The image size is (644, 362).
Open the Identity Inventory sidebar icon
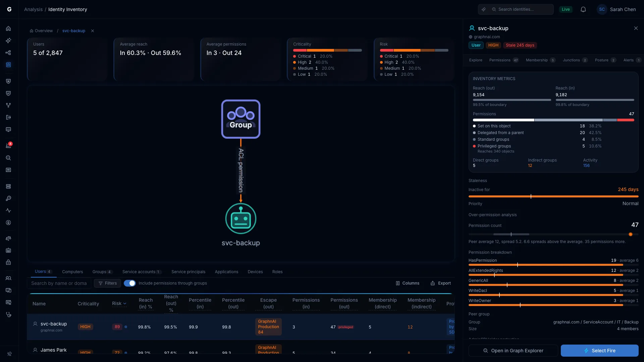8,65
